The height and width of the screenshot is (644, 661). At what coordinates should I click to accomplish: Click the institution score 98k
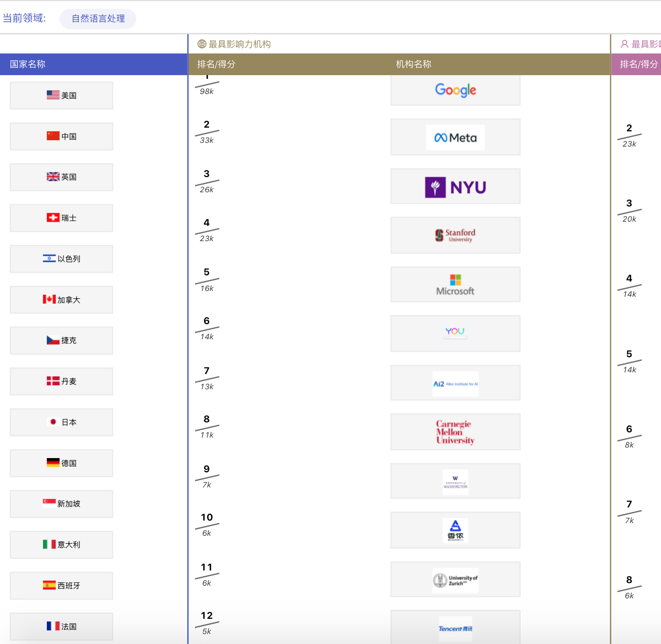206,91
